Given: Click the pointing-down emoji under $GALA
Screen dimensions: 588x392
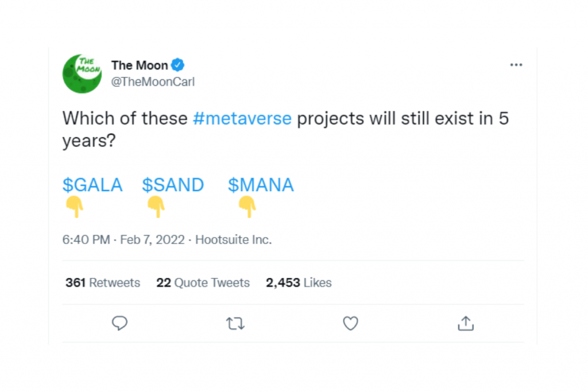Looking at the screenshot, I should 75,208.
